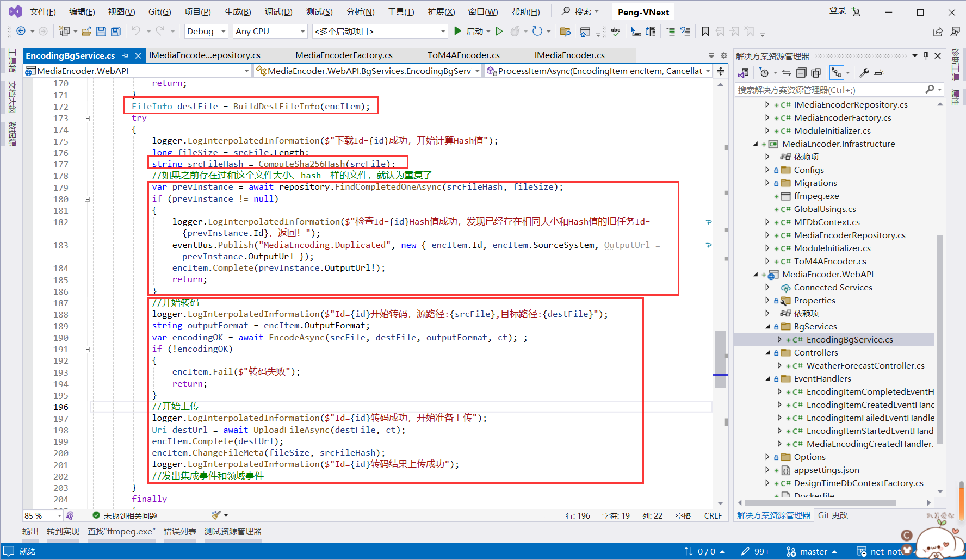Viewport: 966px width, 560px height.
Task: Open the 错误列表 bottom tab
Action: tap(180, 532)
